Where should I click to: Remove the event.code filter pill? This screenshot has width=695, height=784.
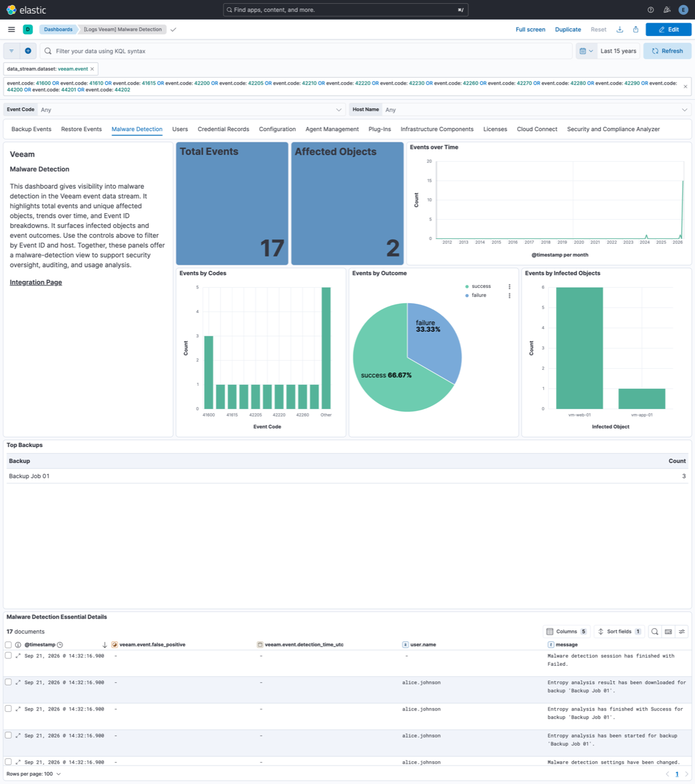(x=685, y=86)
